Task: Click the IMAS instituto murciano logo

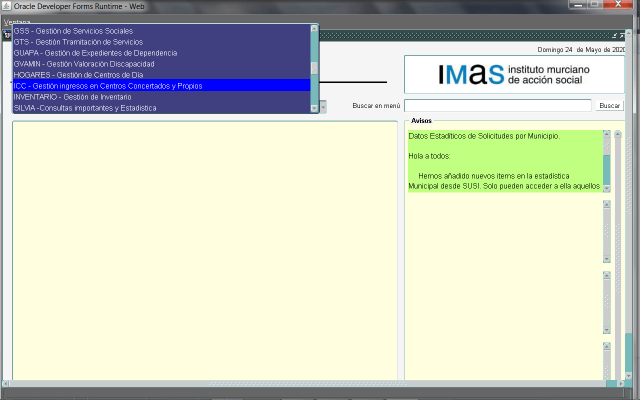Action: (514, 75)
